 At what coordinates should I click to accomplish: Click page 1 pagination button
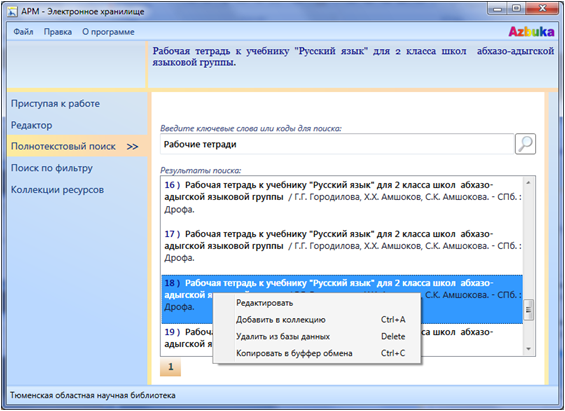tap(170, 367)
